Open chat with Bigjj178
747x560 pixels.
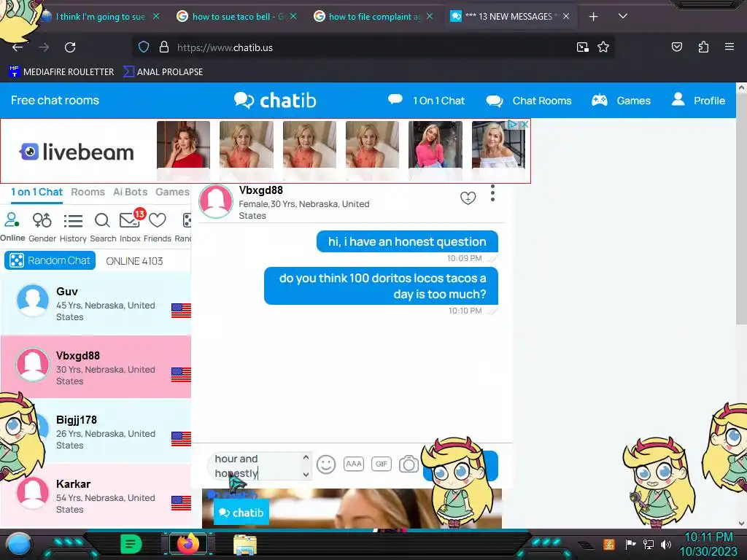(x=96, y=432)
